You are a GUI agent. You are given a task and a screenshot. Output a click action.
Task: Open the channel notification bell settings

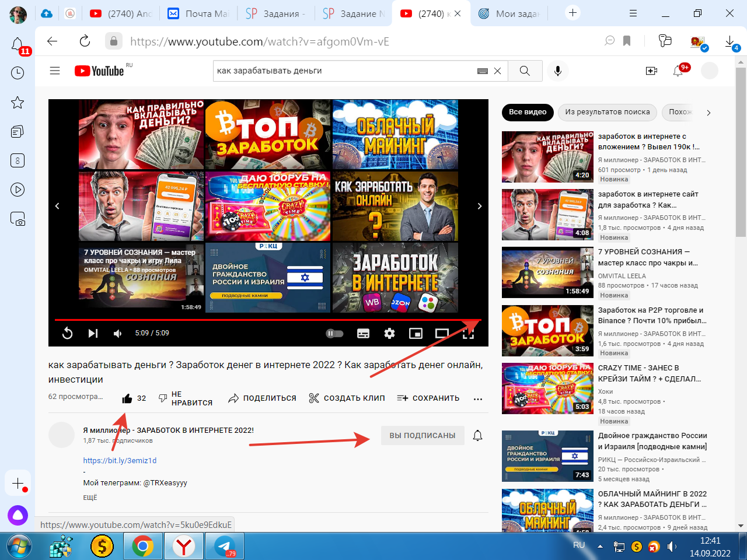point(477,435)
